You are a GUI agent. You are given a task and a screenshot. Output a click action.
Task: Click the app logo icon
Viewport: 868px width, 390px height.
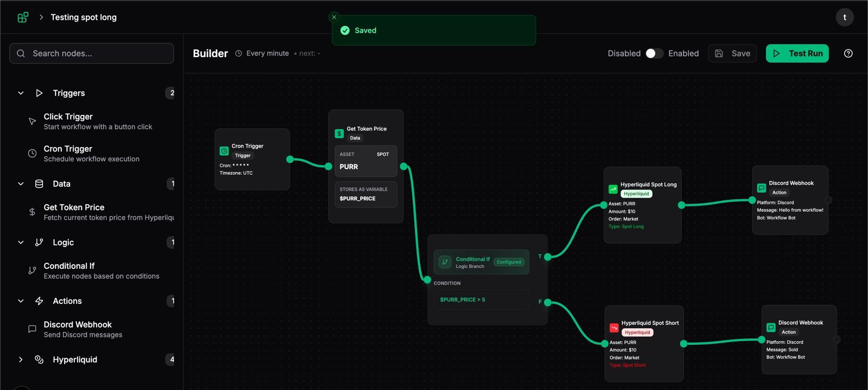click(x=23, y=17)
